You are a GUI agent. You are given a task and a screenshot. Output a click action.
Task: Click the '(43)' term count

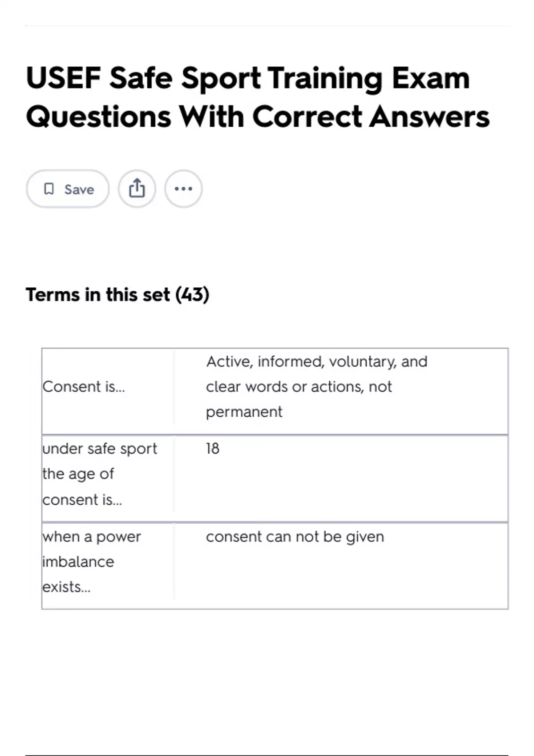coord(192,295)
